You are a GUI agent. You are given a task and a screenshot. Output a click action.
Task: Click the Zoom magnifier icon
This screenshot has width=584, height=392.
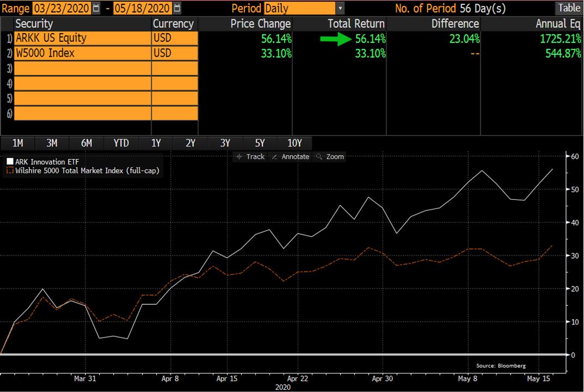pos(319,157)
